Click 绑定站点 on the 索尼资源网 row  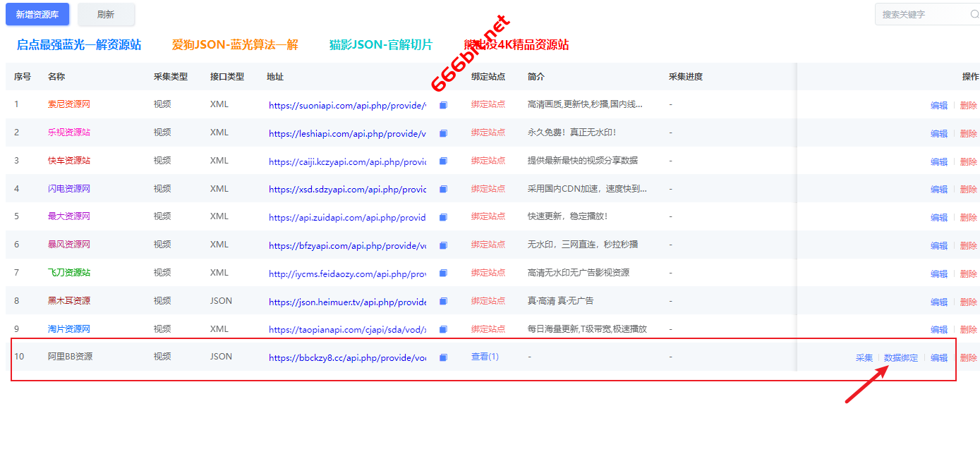490,104
